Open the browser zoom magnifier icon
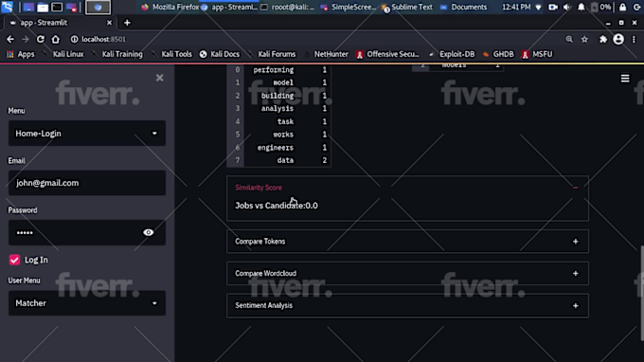 pyautogui.click(x=569, y=39)
